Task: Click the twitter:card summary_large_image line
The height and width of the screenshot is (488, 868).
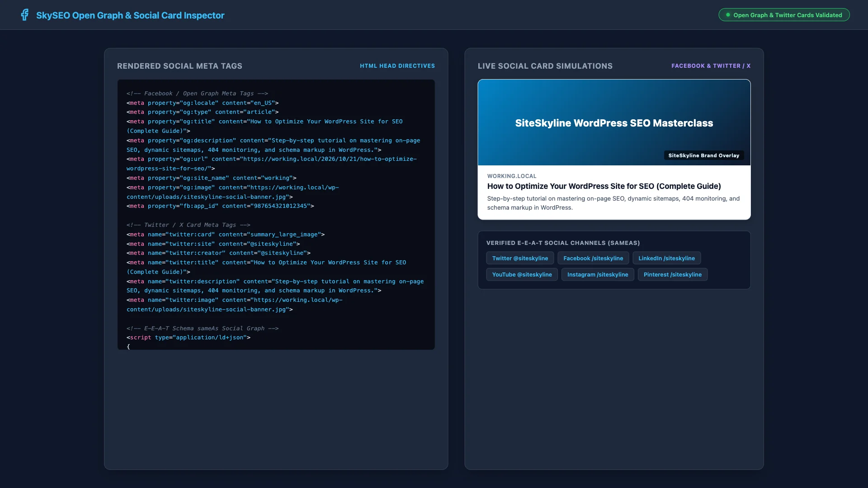Action: tap(226, 235)
